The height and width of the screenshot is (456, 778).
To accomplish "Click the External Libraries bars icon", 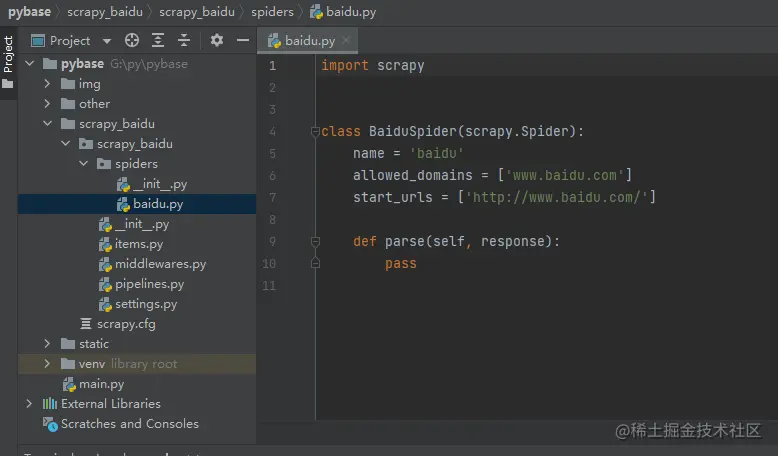I will 50,403.
